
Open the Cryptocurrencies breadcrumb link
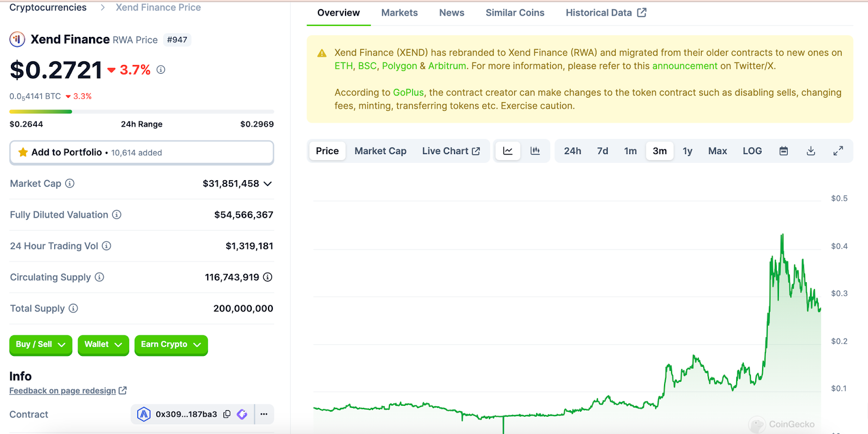coord(48,7)
